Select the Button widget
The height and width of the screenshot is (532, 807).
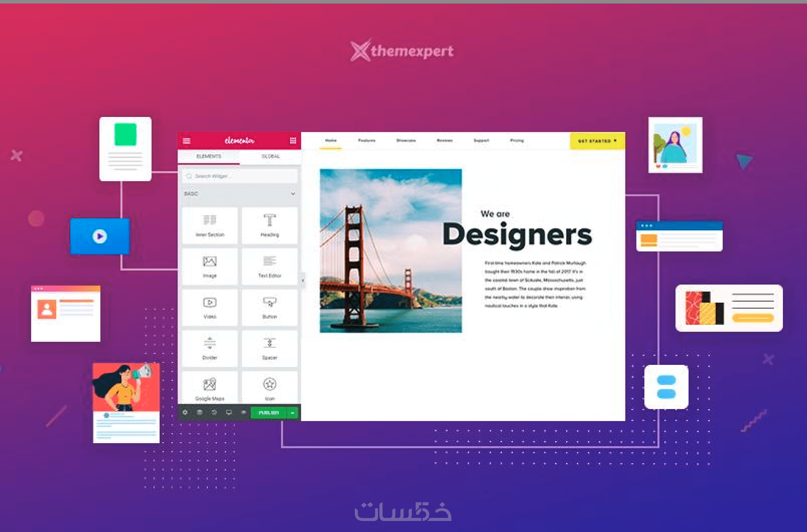[x=270, y=308]
